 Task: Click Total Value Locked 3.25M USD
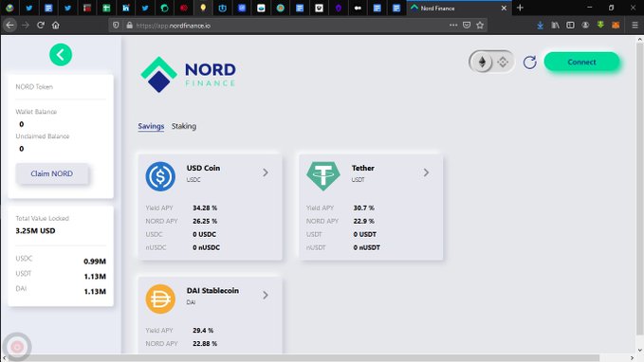coord(35,230)
